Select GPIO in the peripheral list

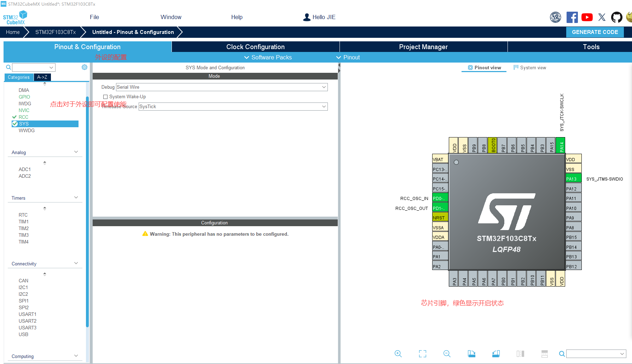(24, 97)
